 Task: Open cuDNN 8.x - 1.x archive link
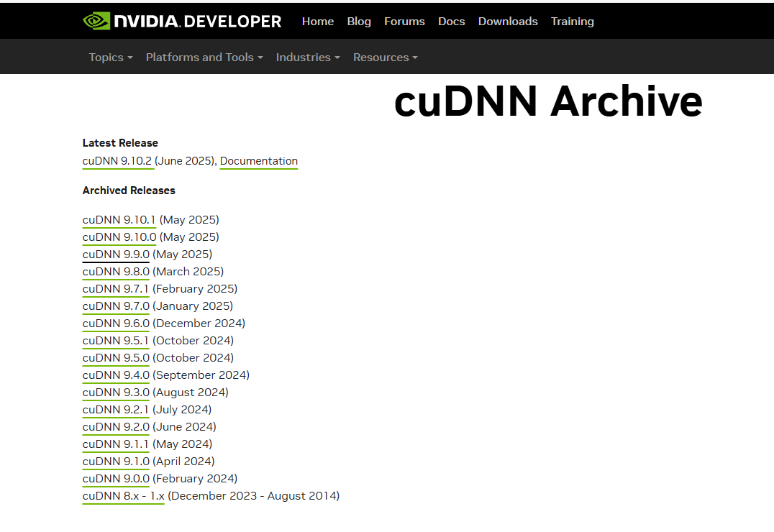[x=124, y=497]
